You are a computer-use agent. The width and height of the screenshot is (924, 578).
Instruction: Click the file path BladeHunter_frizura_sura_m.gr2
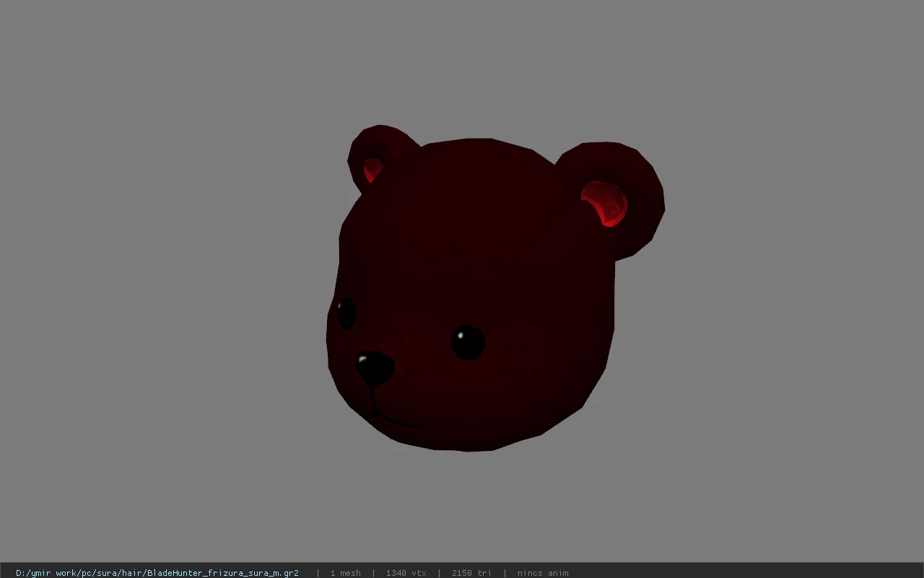pyautogui.click(x=157, y=573)
